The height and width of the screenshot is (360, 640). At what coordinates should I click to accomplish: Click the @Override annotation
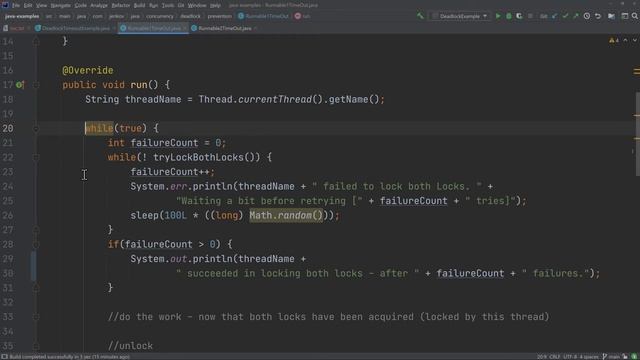coord(88,70)
